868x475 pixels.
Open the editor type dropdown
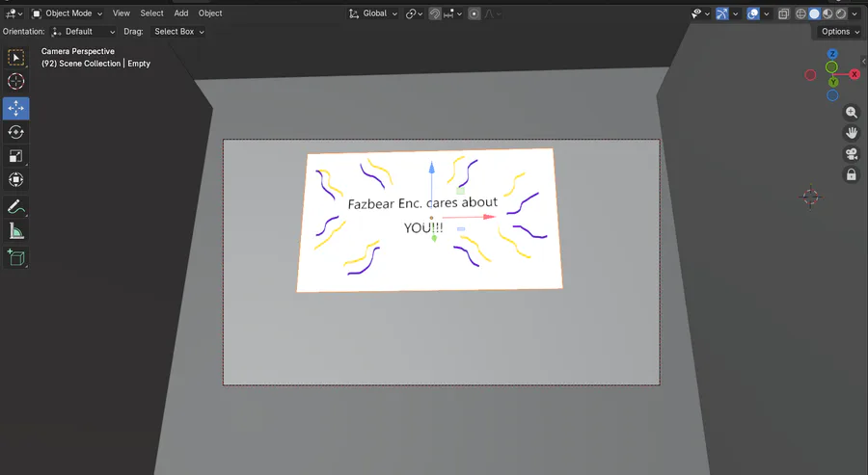[14, 13]
